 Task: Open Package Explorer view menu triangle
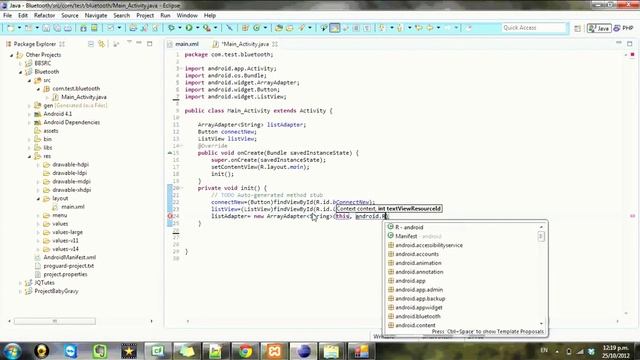[129, 42]
